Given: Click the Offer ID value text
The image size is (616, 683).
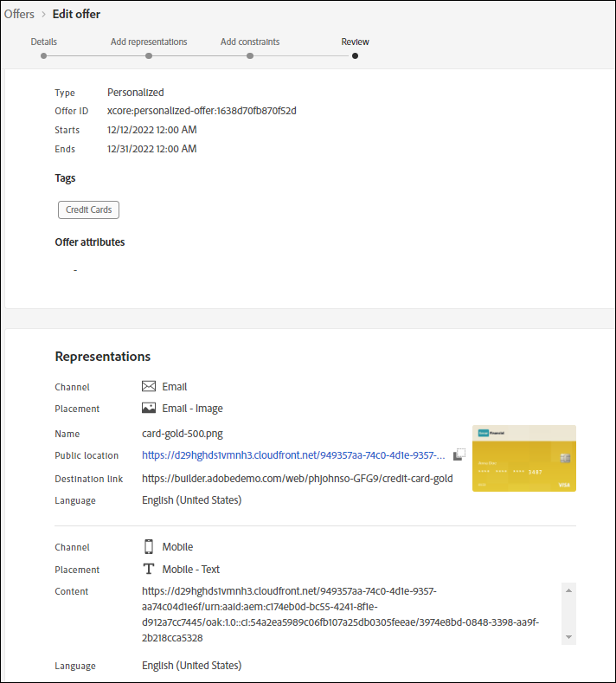Looking at the screenshot, I should tap(202, 111).
